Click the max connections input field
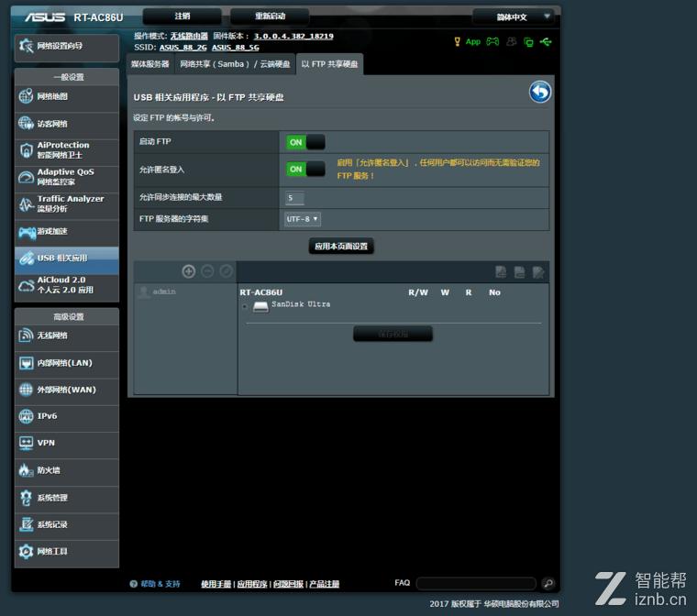697x616 pixels. (x=294, y=198)
